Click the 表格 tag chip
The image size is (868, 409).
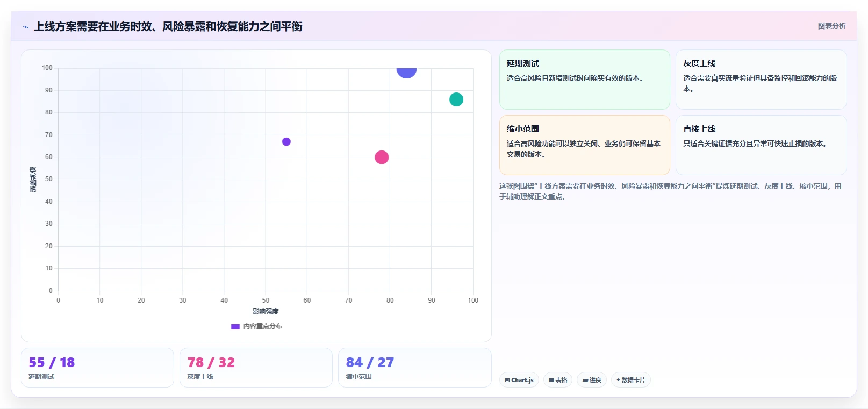(558, 380)
